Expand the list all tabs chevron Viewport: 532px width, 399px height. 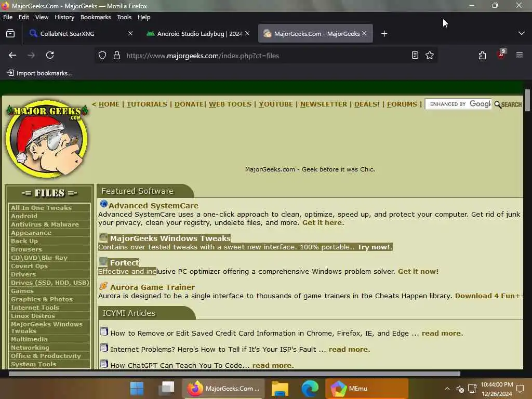(522, 33)
